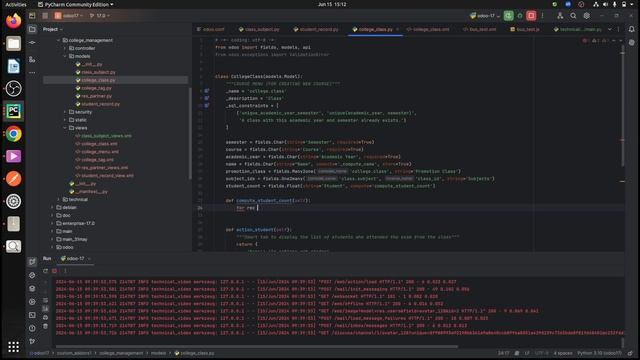Open the Services tool window icon
Screen dimensions: 640x360
pyautogui.click(x=32, y=302)
